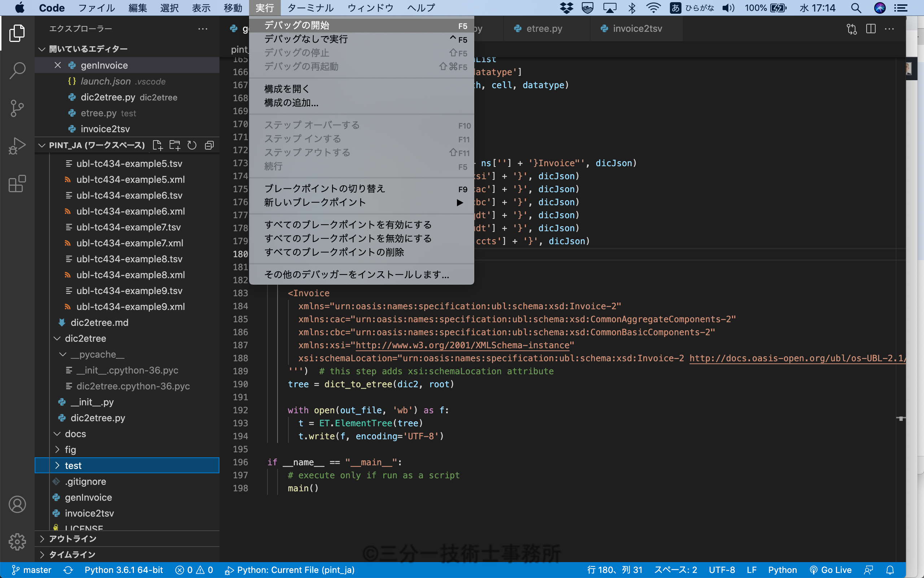
Task: Close genInvoice in open editors list
Action: [x=58, y=65]
